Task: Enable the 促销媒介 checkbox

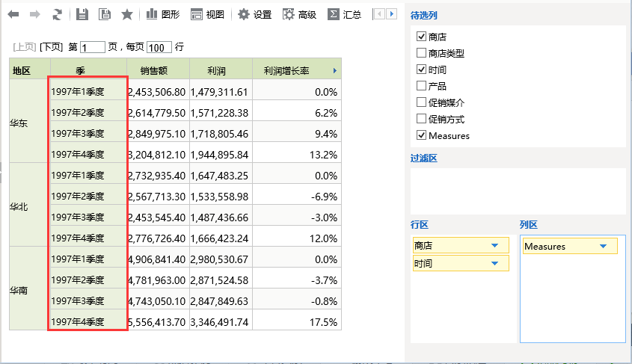Action: coord(421,102)
